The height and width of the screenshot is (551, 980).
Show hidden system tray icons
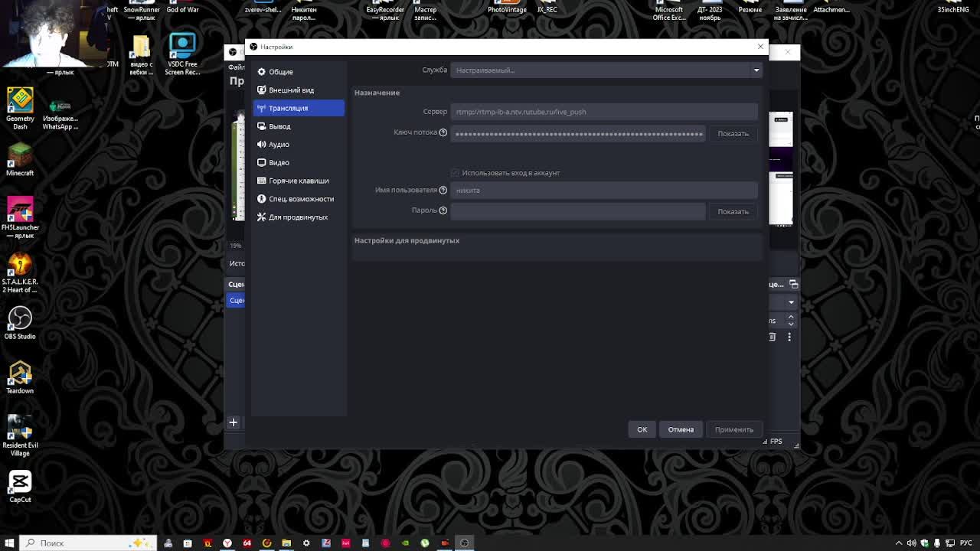[x=899, y=543]
